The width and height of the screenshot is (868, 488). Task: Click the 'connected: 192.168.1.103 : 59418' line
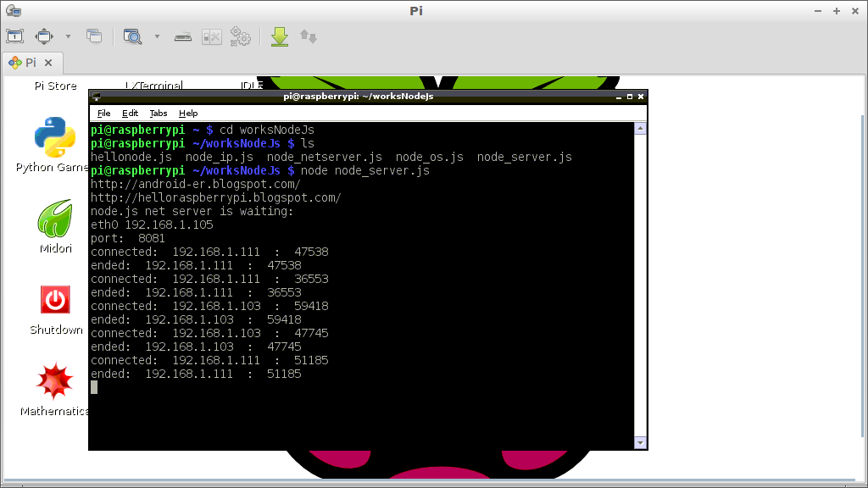(210, 306)
